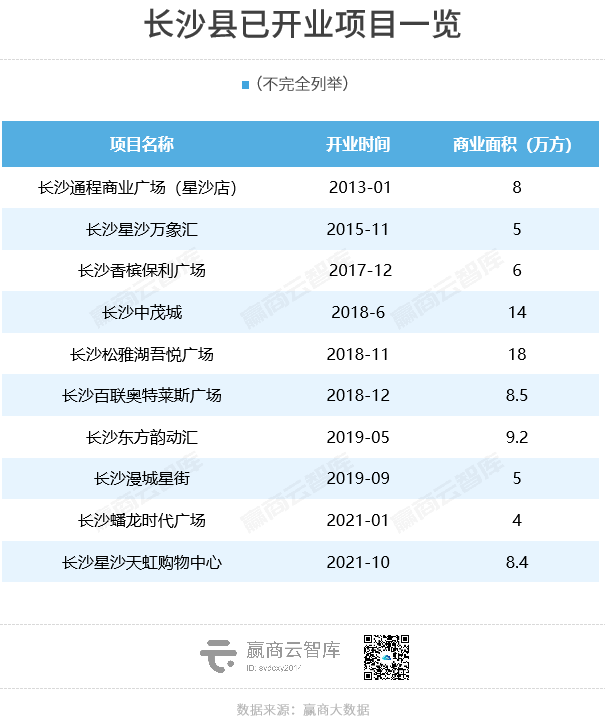Click the 赢商云智库 logo icon
Viewport: 605px width, 725px height.
tap(218, 656)
